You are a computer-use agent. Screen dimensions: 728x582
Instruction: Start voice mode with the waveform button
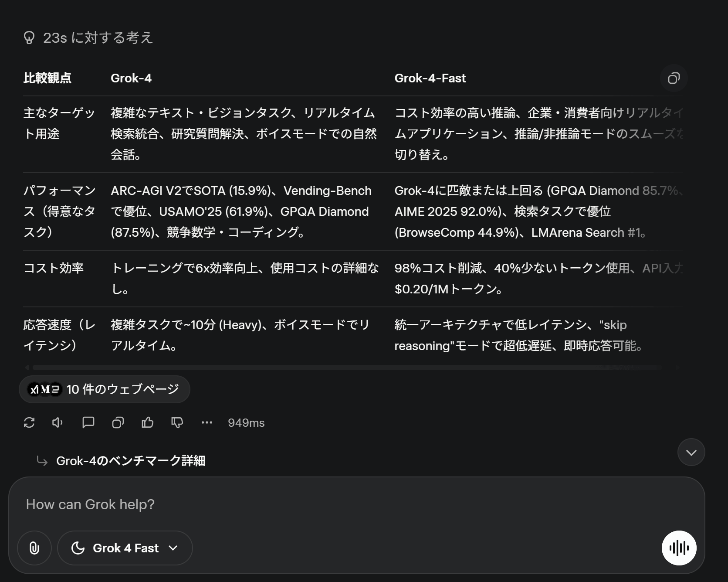(x=678, y=548)
